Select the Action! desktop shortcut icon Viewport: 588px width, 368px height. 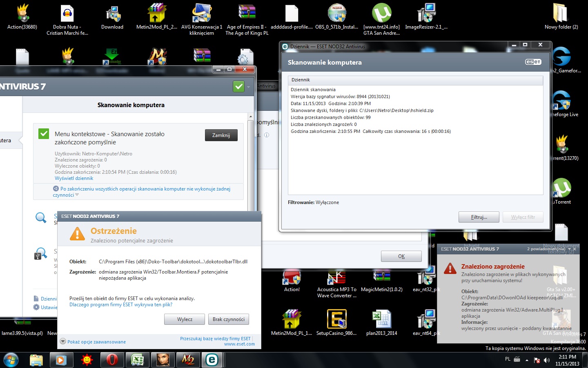point(292,281)
